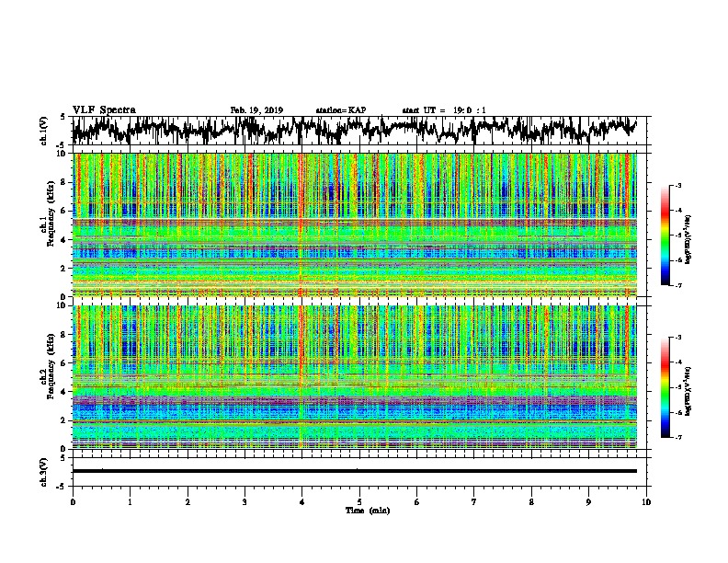This screenshot has height=563, width=728.
Task: Click the "ch.3(V)" axis label
Action: click(x=44, y=472)
